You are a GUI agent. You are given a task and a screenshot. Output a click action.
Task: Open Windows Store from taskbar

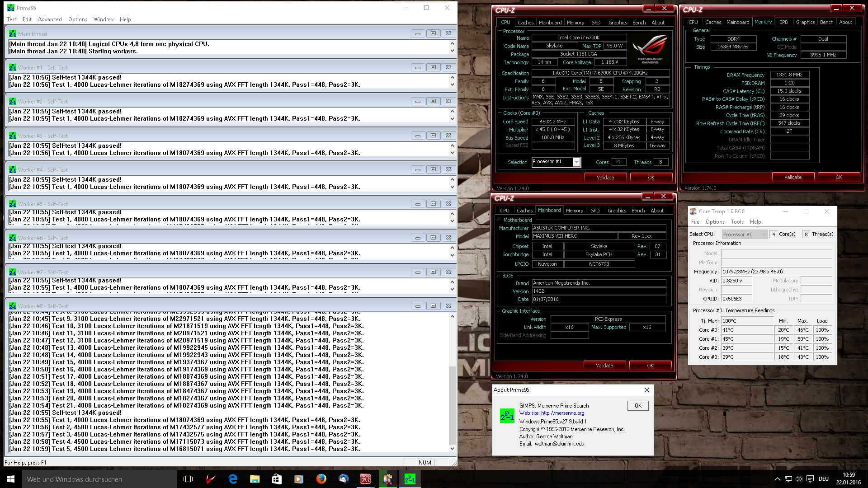(x=277, y=479)
